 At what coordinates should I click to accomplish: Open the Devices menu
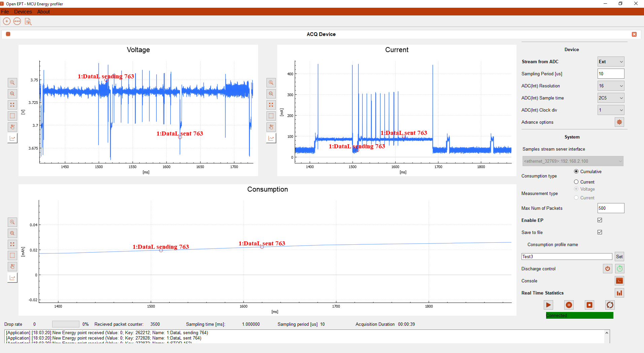point(23,12)
